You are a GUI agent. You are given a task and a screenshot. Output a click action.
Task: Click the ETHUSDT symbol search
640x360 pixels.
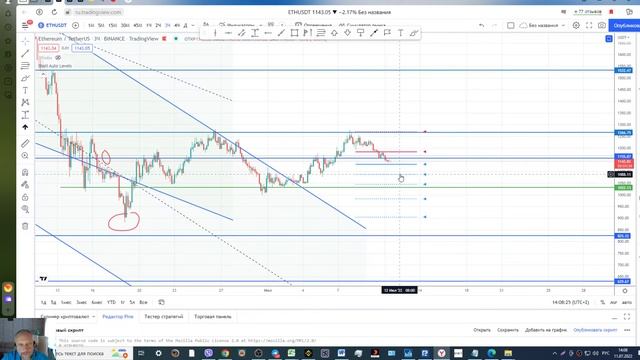[x=53, y=25]
